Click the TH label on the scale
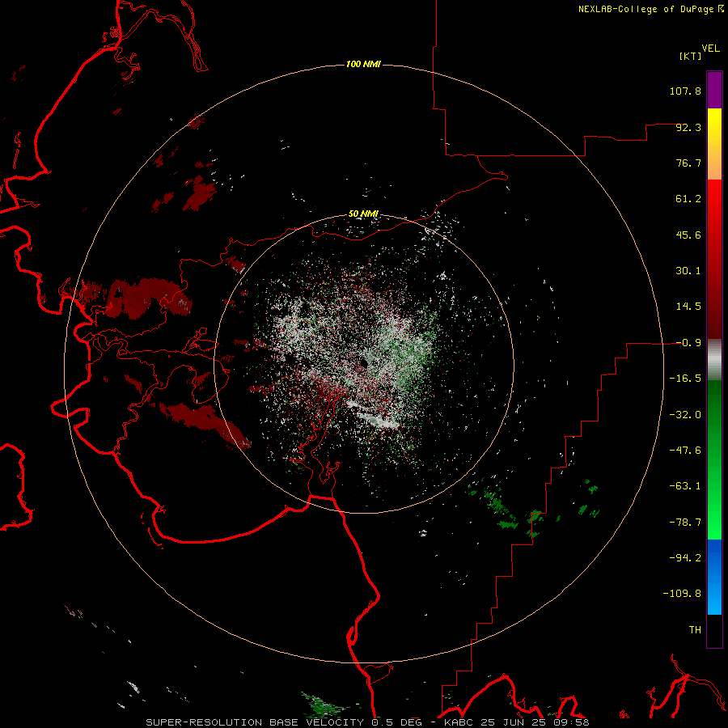This screenshot has height=728, width=728. point(695,630)
